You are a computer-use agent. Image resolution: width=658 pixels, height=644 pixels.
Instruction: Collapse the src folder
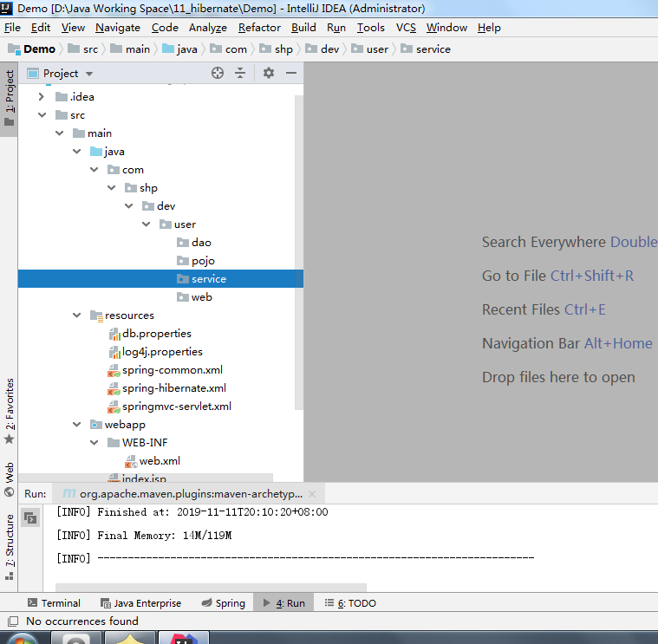pos(42,115)
